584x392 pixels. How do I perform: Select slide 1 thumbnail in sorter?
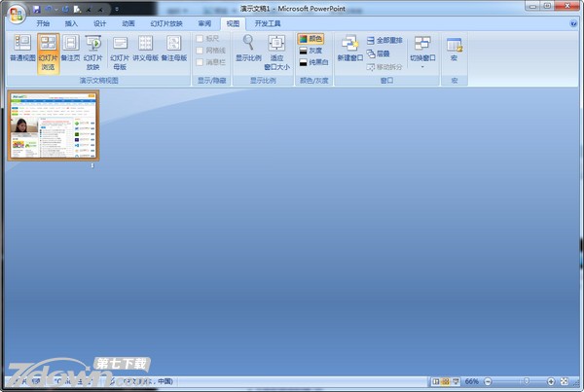(54, 125)
